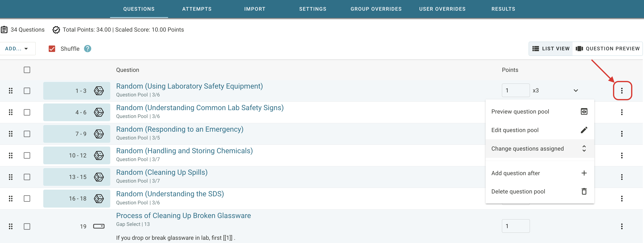
Task: Disable the Shuffle checkbox
Action: (52, 49)
